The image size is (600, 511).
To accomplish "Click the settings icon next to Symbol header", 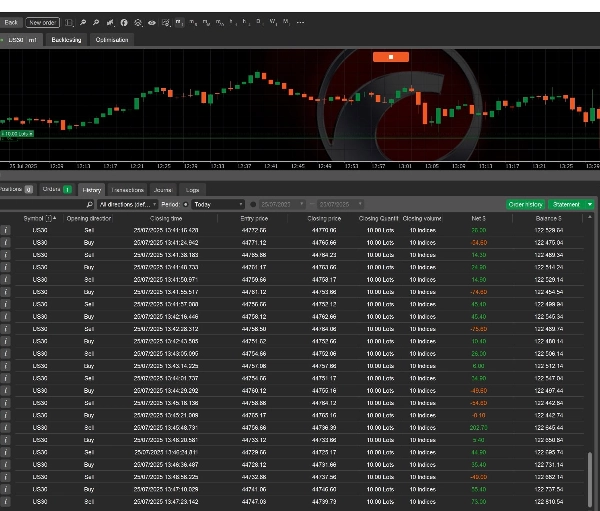I will [x=50, y=218].
